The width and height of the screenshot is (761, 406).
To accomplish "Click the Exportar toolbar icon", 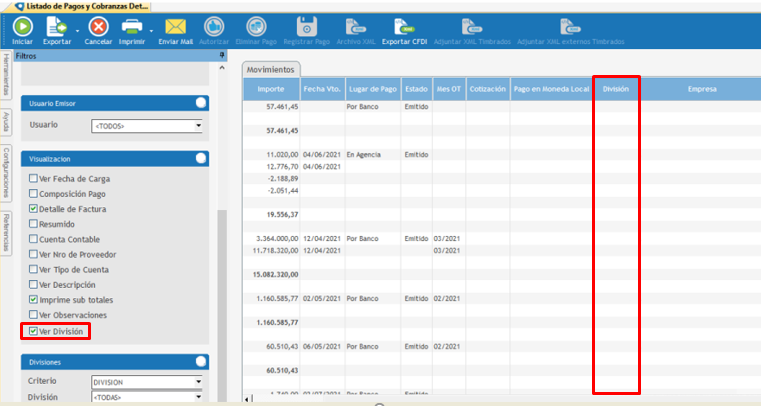I will (x=56, y=27).
